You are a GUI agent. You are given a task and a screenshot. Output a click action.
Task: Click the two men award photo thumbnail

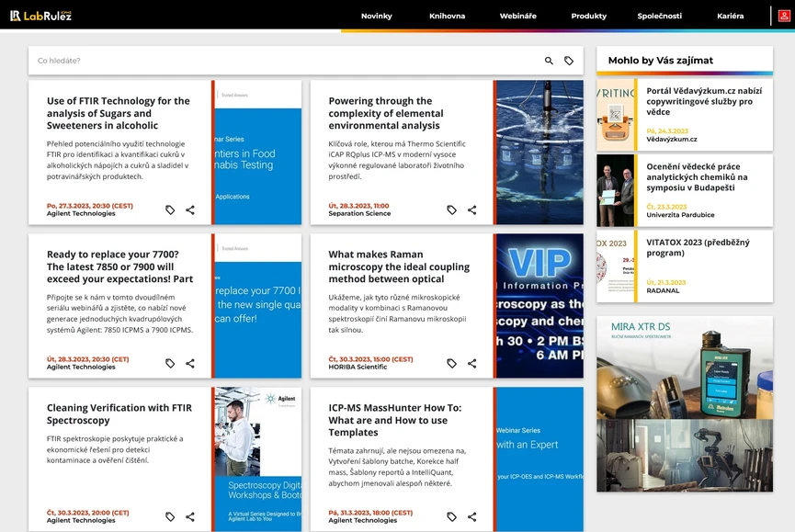pos(615,190)
